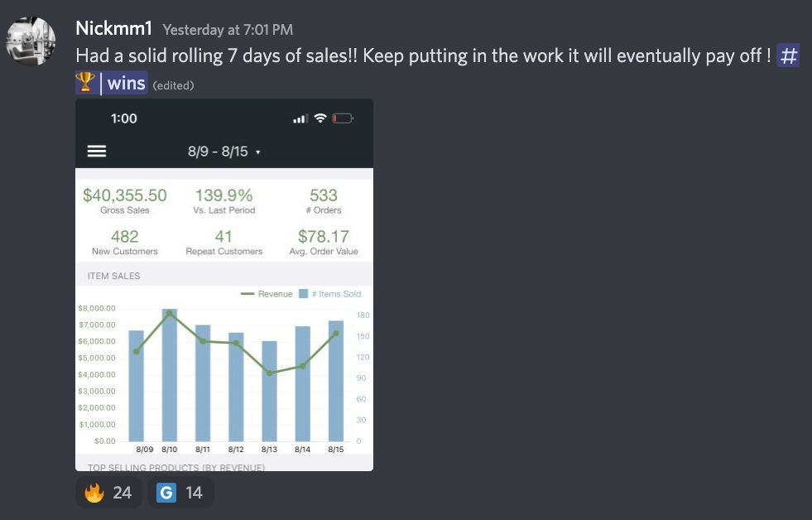The image size is (812, 520).
Task: Click the 8/13 revenue data point
Action: tap(269, 373)
